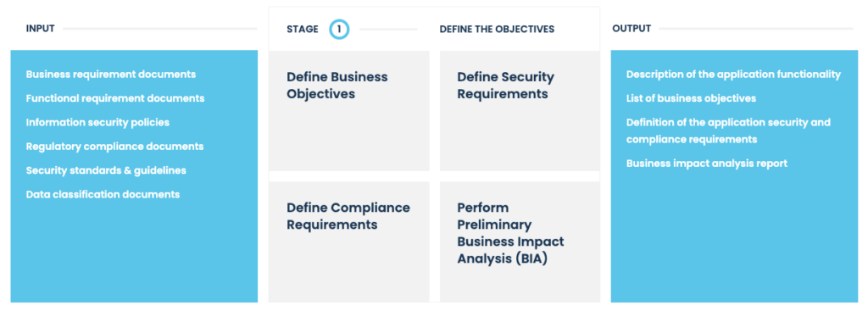Click Definition of the application security output
This screenshot has width=868, height=311.
[728, 131]
